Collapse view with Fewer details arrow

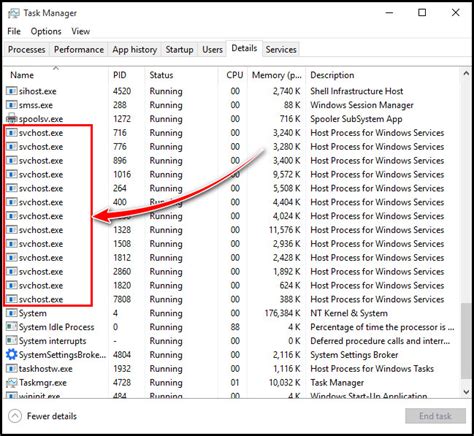pos(15,416)
